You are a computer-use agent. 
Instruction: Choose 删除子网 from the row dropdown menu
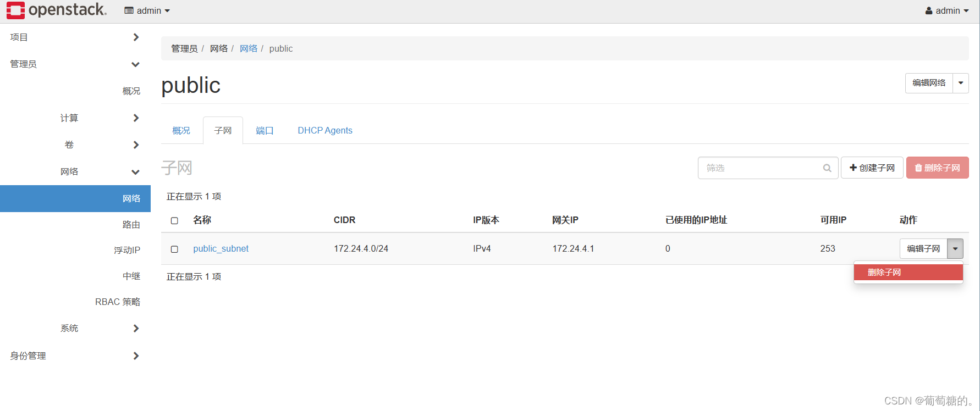tap(908, 272)
